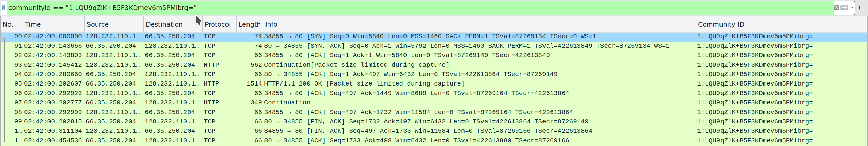
Task: Click the display filter bookmark icon
Action: click(x=4, y=8)
